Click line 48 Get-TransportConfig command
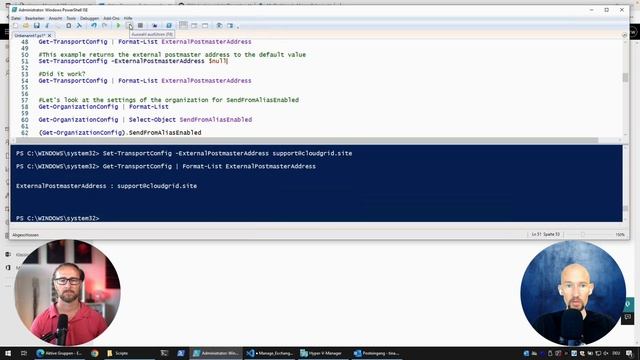This screenshot has height=360, width=640. point(145,42)
